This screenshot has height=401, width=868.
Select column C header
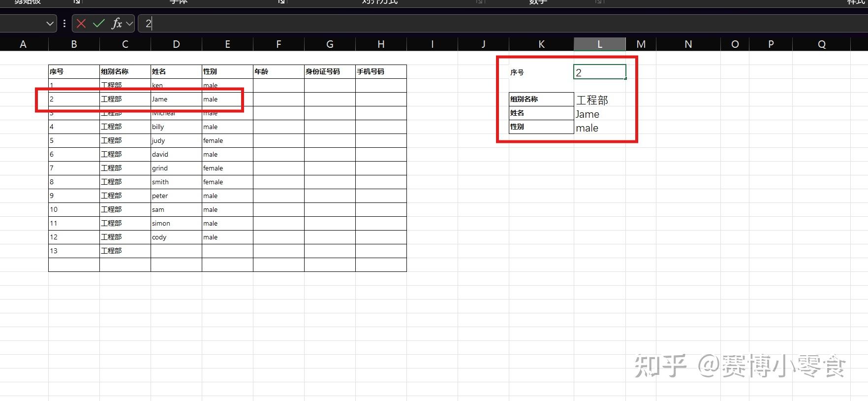(125, 44)
